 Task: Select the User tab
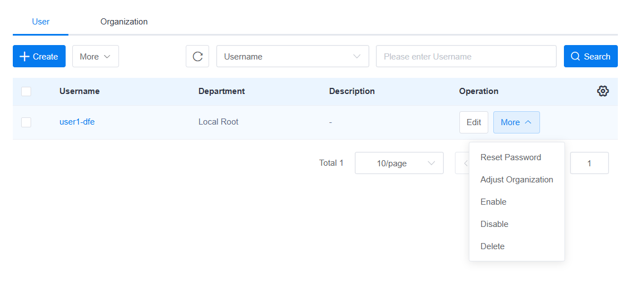coord(41,22)
